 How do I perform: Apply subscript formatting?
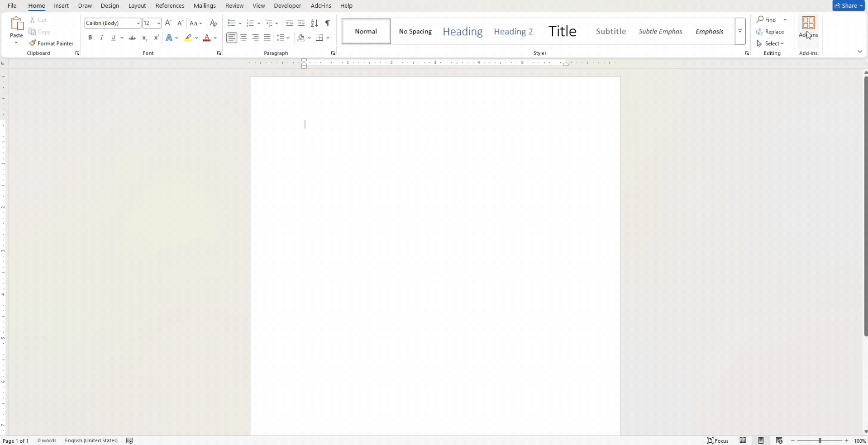coord(144,38)
